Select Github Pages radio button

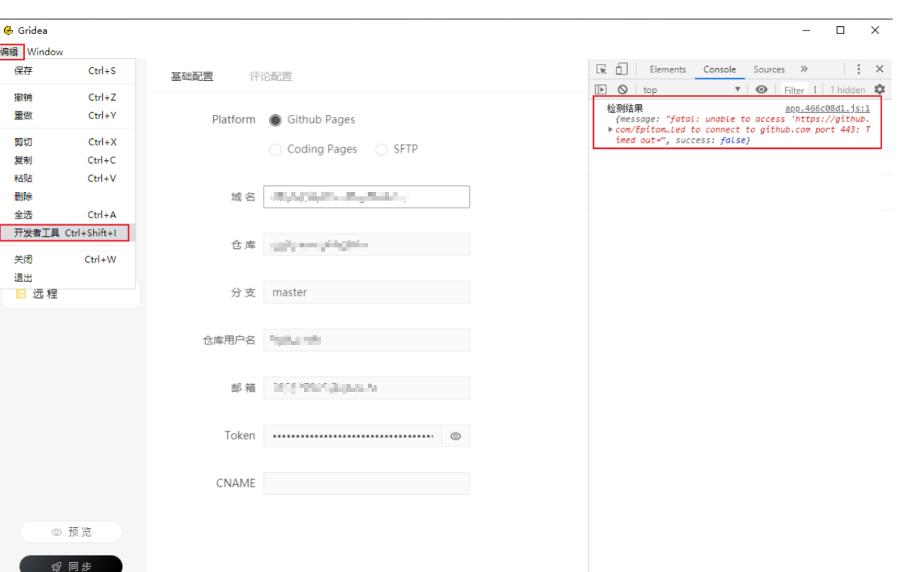(x=275, y=120)
